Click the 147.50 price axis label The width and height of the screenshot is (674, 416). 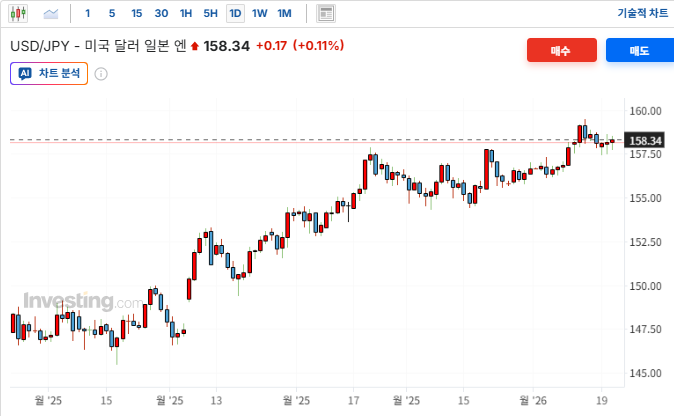[645, 329]
